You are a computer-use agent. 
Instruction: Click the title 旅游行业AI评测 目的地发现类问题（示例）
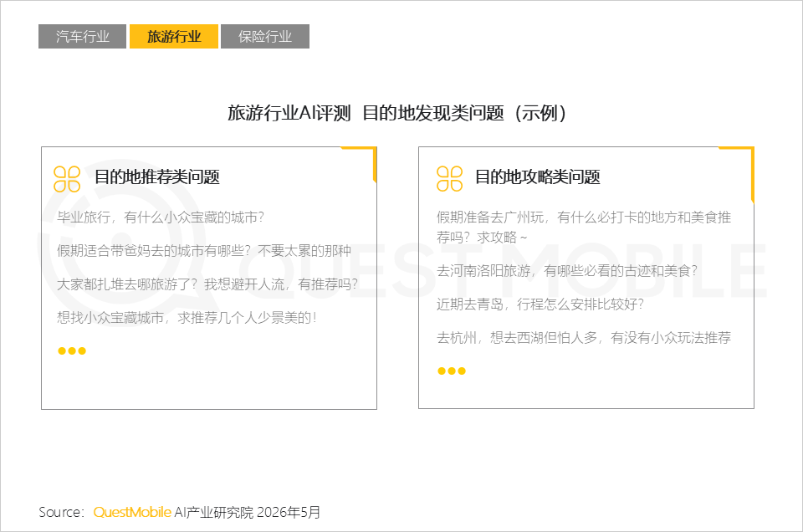pyautogui.click(x=396, y=113)
